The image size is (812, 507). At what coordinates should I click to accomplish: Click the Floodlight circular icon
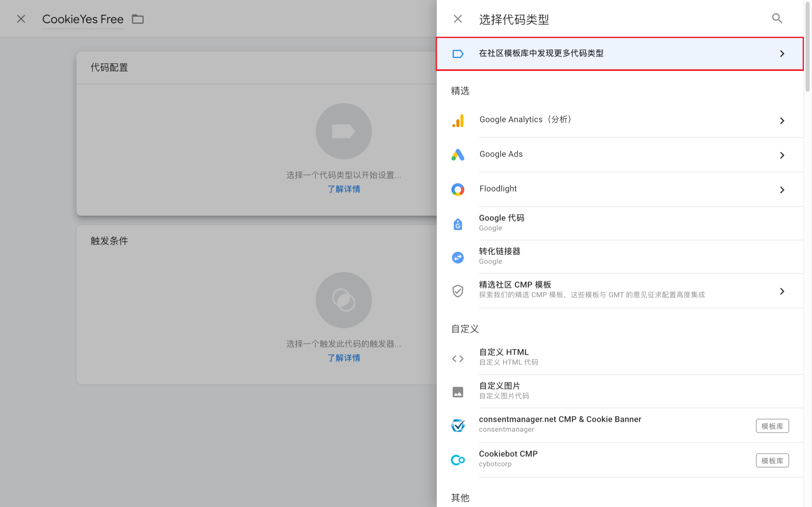(458, 190)
